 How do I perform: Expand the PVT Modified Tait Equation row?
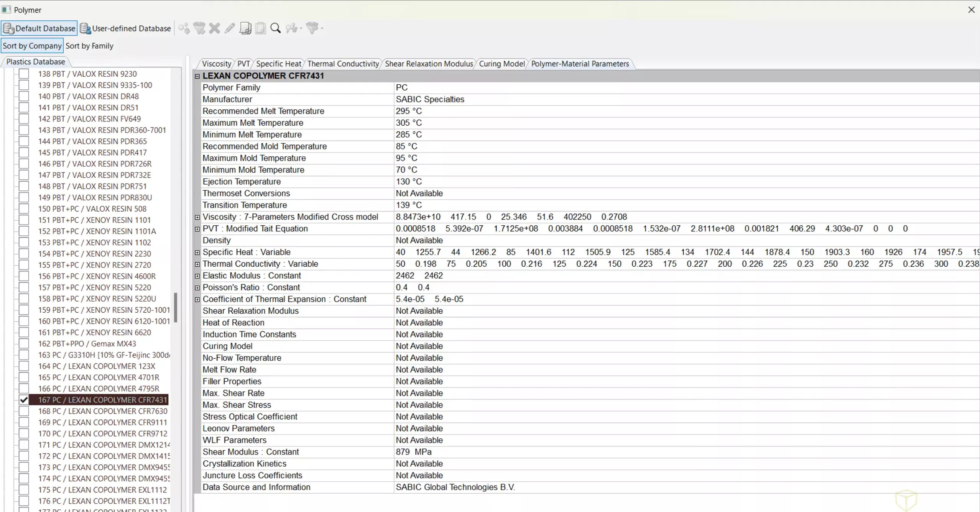pyautogui.click(x=197, y=229)
